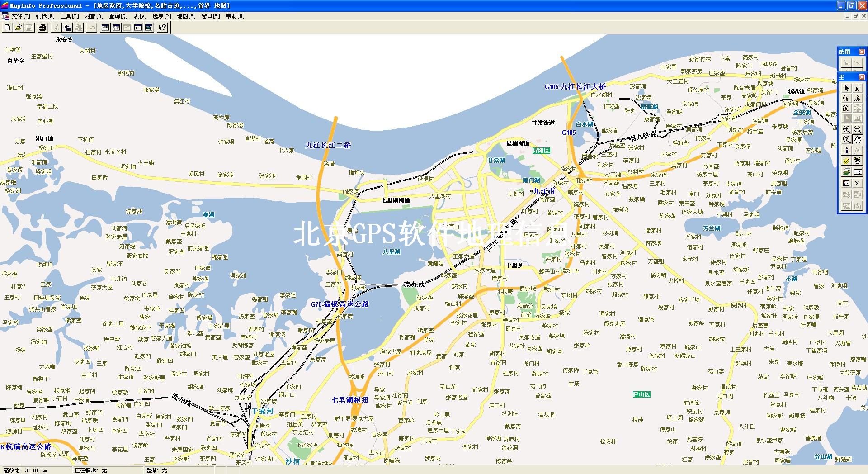Viewport: 868px width, 474px height.
Task: Click the 港口镇 town label
Action: [x=45, y=139]
